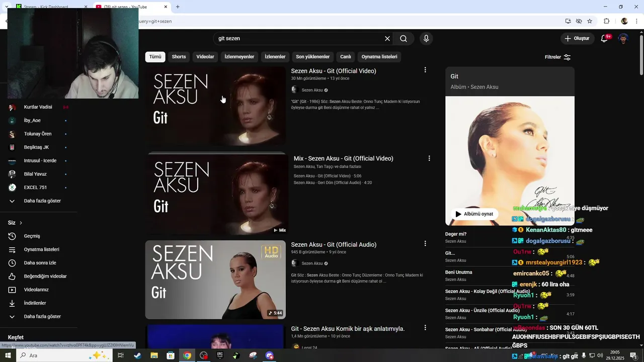This screenshot has width=644, height=362.
Task: Click the Mix Sezen Aksu Git thumbnail
Action: point(217,195)
